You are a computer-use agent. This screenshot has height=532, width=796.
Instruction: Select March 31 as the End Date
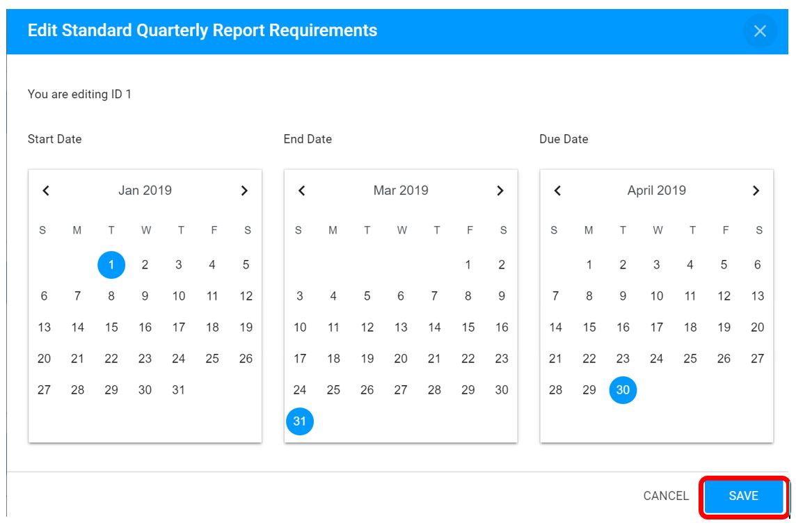click(x=299, y=421)
